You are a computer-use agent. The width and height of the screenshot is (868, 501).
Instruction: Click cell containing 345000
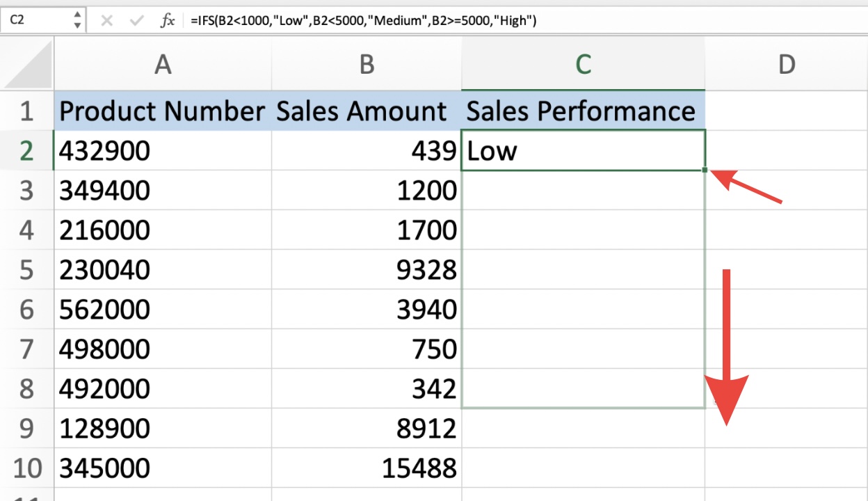click(163, 468)
